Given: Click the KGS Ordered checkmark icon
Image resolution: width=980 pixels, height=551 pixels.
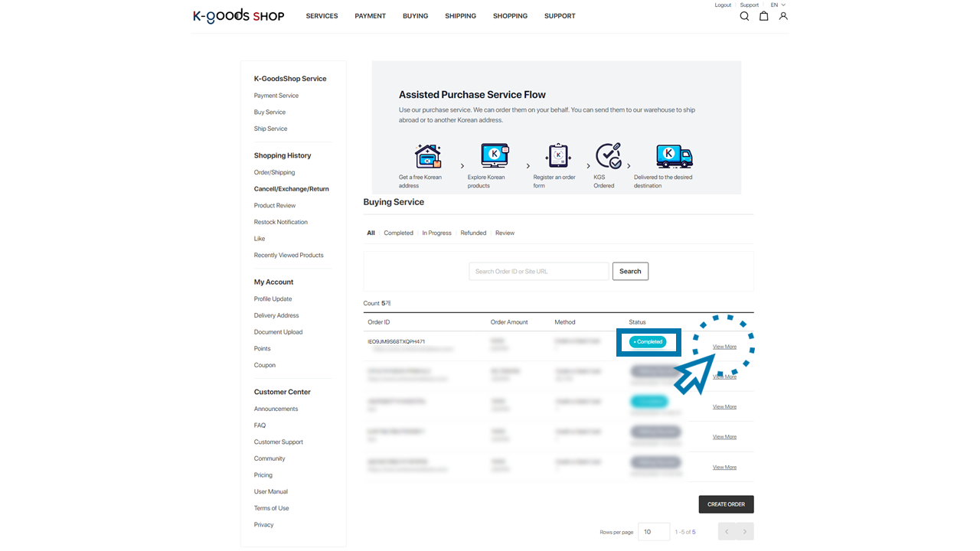Looking at the screenshot, I should (x=608, y=155).
